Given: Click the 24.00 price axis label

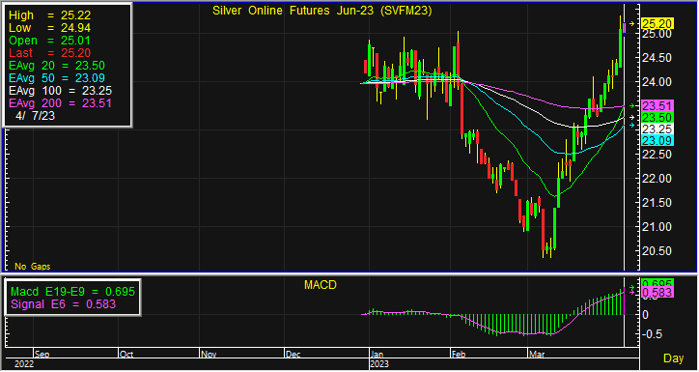Looking at the screenshot, I should 657,82.
